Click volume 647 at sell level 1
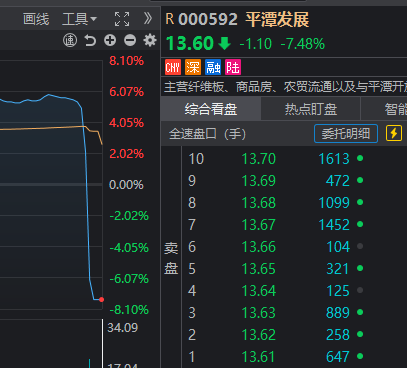This screenshot has height=368, width=407. coord(338,357)
